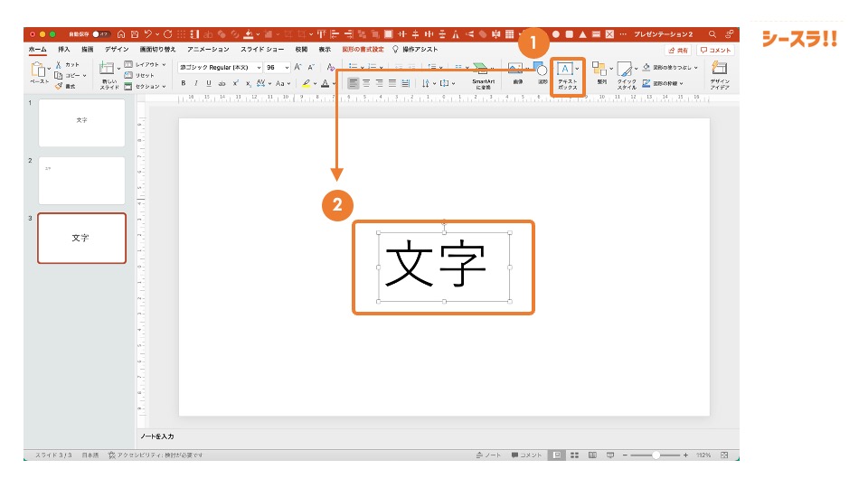Open the コピー dropdown arrow
The height and width of the screenshot is (488, 868).
85,76
